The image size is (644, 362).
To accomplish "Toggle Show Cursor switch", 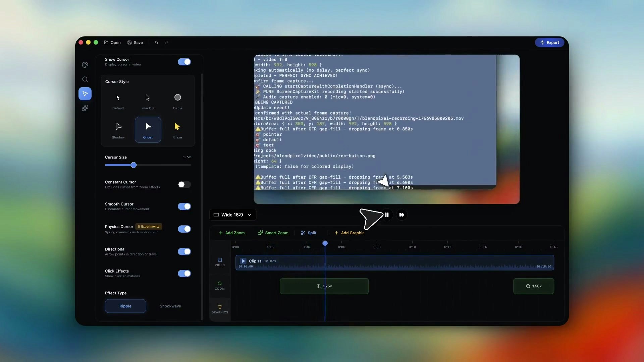I will pos(184,62).
